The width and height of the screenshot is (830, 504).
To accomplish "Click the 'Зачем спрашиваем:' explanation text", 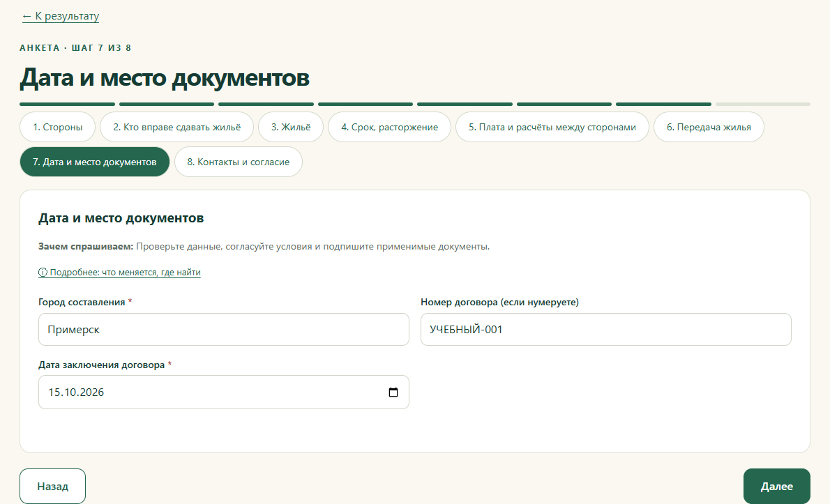I will coord(264,247).
